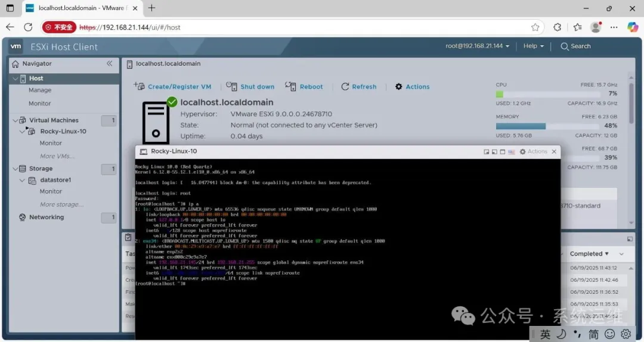The image size is (644, 342).
Task: Click the Shut down button label
Action: [x=258, y=86]
